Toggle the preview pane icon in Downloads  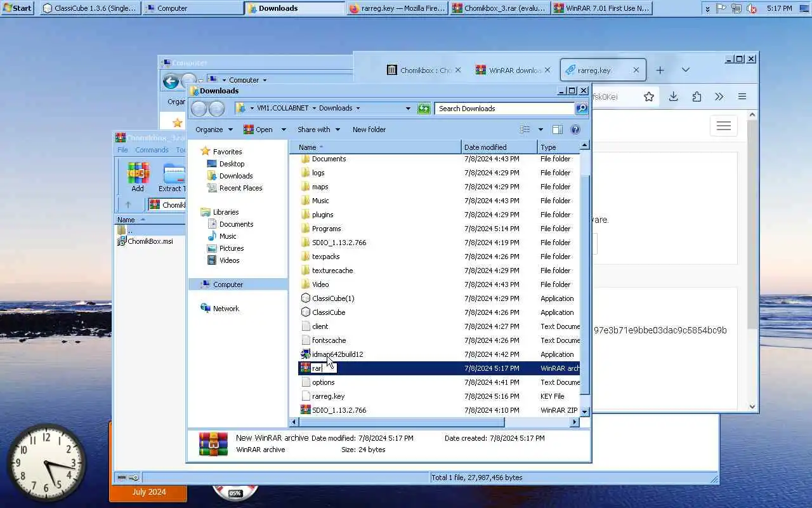(557, 130)
